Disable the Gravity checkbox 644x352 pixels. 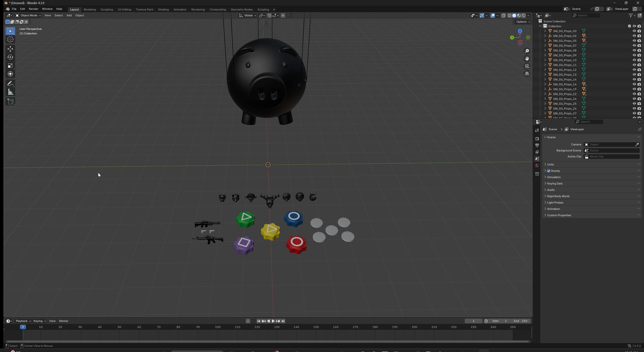[549, 171]
